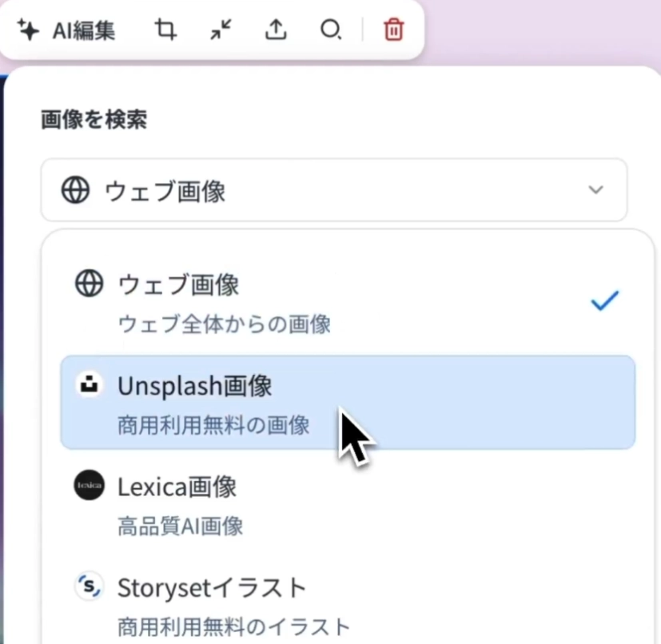Select Lexica画像 source option
The image size is (661, 644).
[177, 486]
